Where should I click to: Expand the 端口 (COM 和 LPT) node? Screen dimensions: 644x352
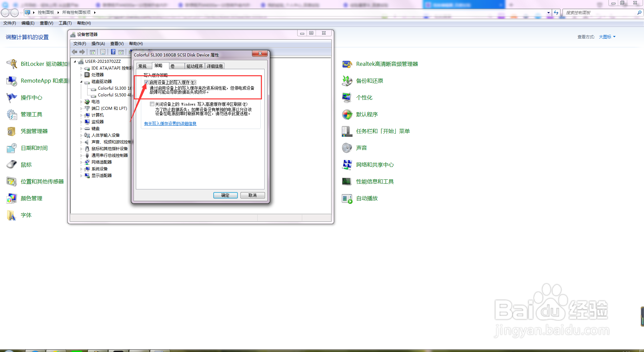click(82, 108)
